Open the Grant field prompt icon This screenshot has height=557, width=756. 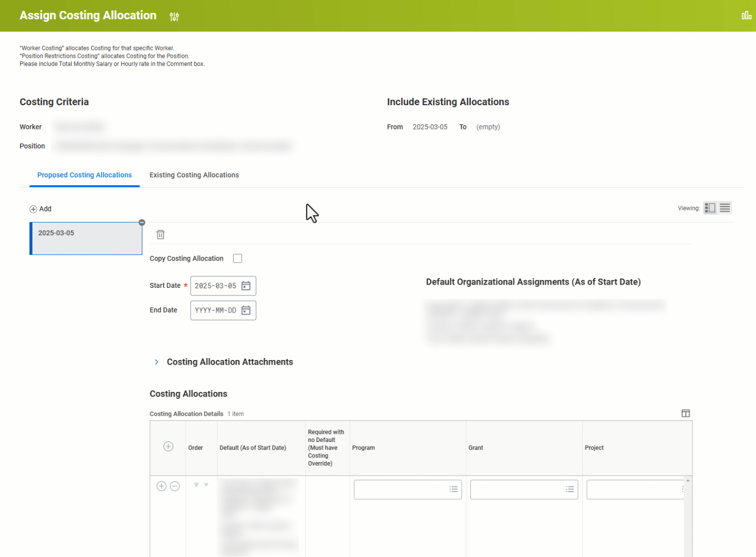pos(569,489)
